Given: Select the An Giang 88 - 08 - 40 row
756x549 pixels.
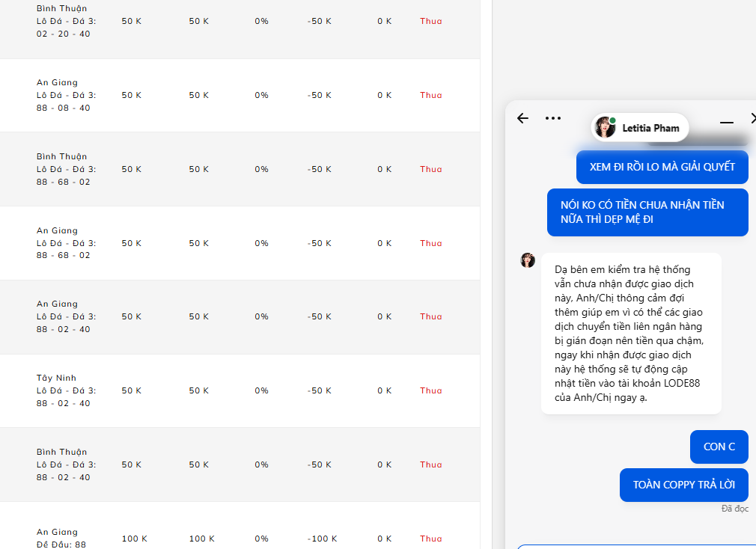Looking at the screenshot, I should coord(240,95).
